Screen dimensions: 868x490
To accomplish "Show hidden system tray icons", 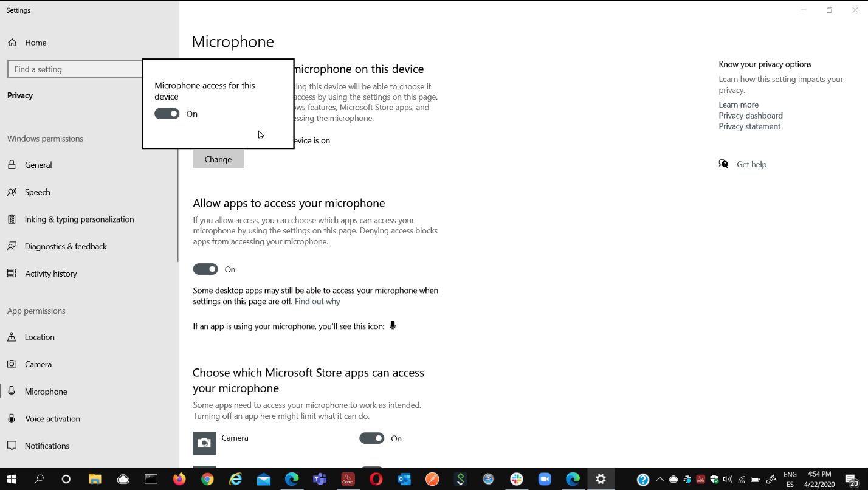I will pyautogui.click(x=660, y=479).
